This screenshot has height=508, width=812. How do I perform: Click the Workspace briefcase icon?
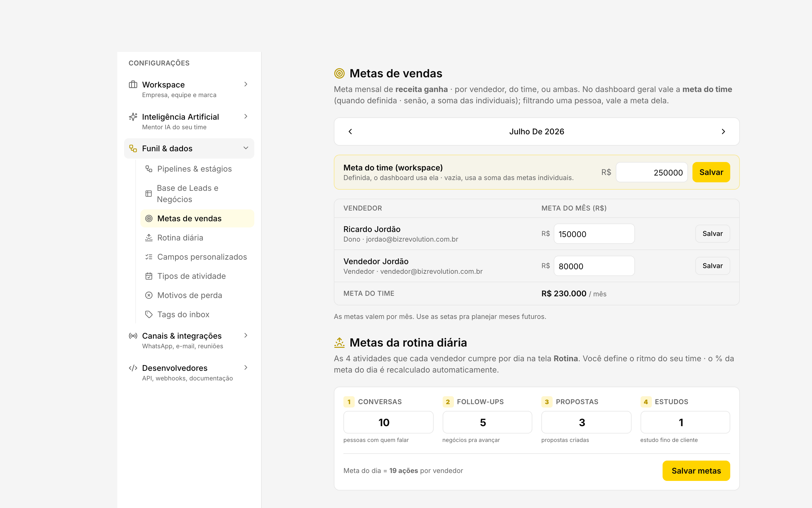pos(133,84)
